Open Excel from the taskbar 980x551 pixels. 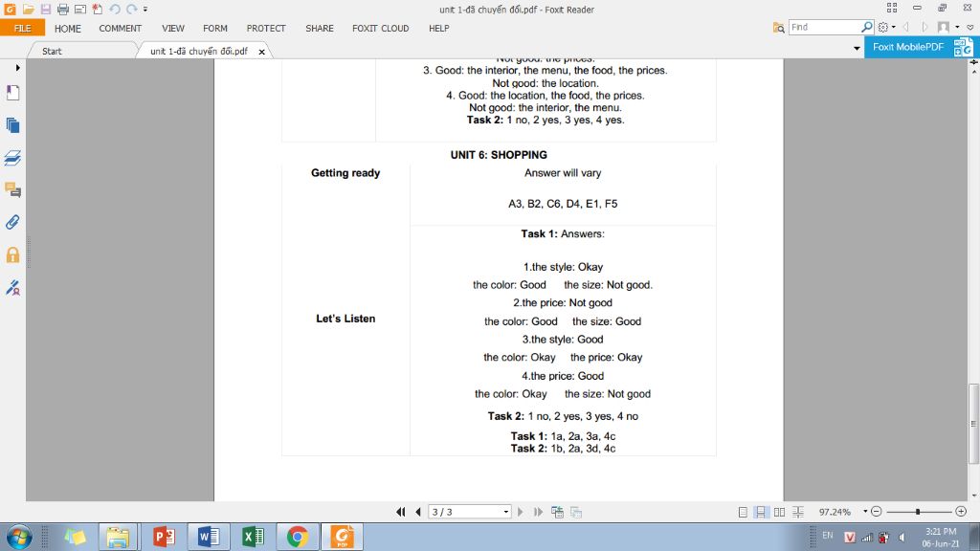click(x=253, y=537)
